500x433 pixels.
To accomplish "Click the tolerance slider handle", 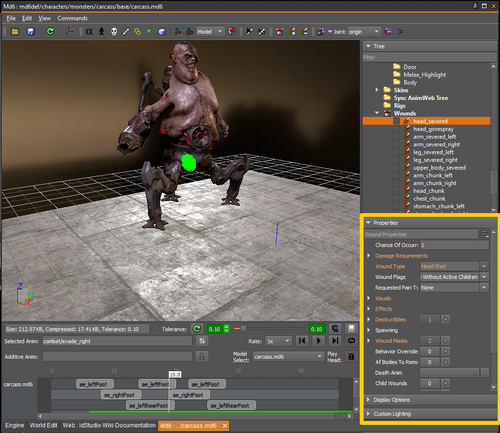I will tap(243, 329).
